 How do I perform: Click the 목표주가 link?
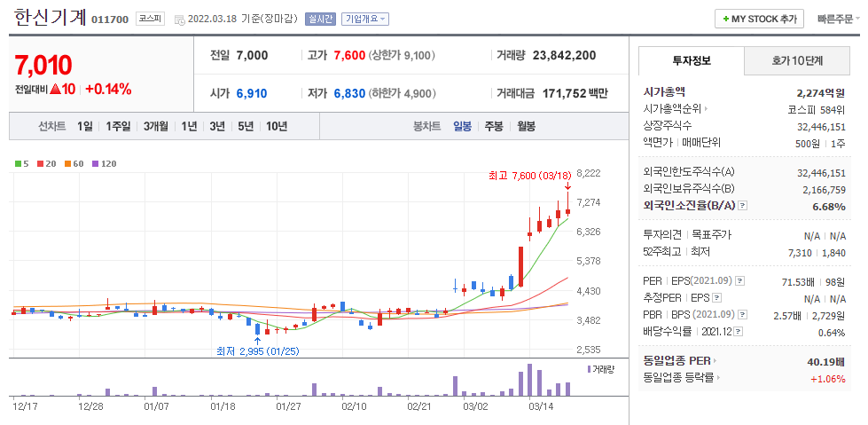tap(711, 235)
